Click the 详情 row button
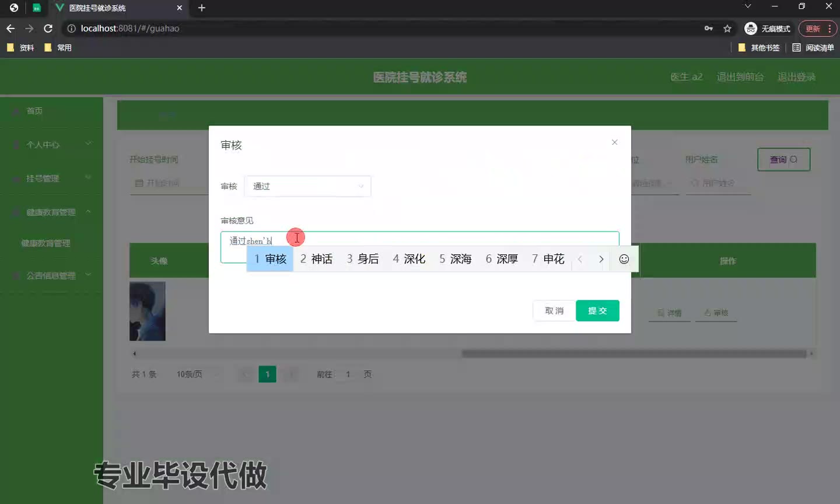 tap(670, 313)
